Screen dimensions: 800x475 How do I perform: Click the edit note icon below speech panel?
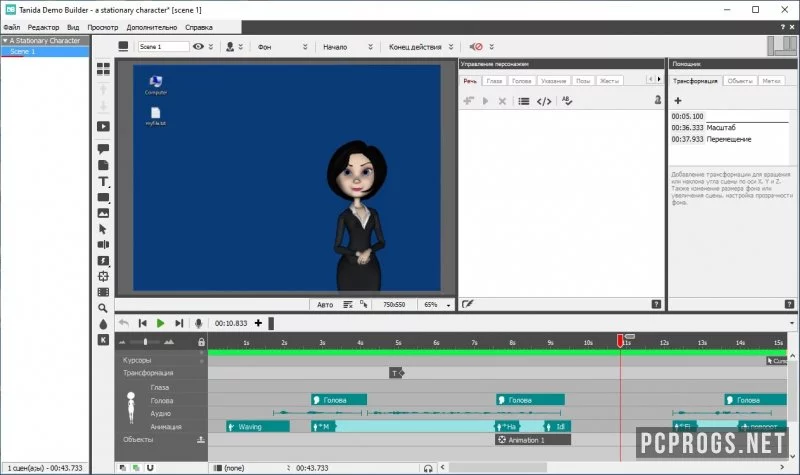click(467, 304)
